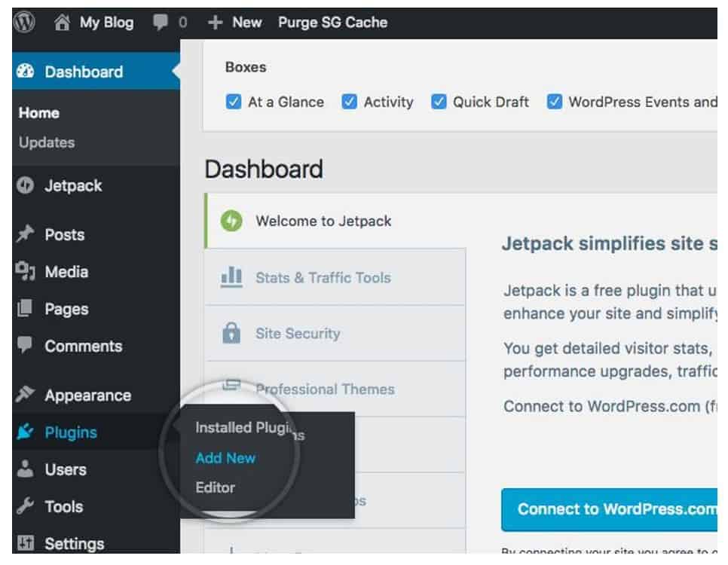
Task: Click the padlock Site Security icon
Action: pos(231,333)
